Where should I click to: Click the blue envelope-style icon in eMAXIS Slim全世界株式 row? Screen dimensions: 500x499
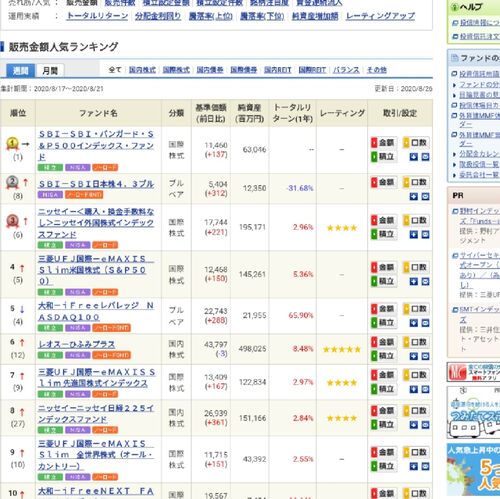[425, 466]
